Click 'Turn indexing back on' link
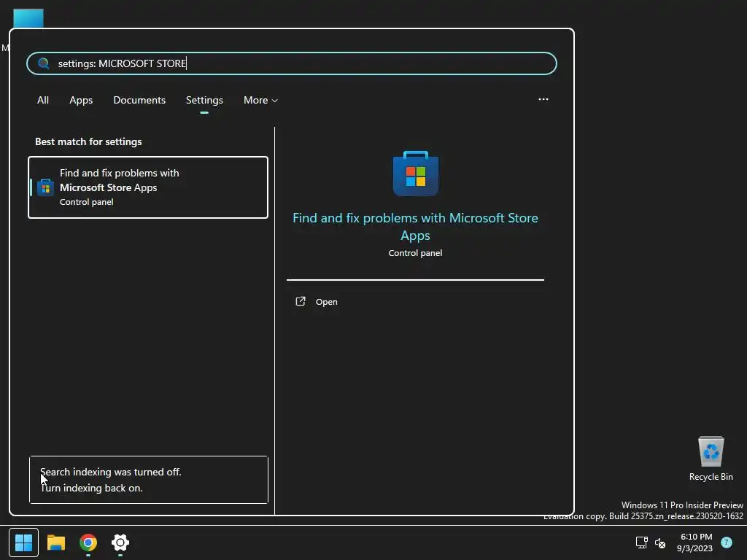Viewport: 747px width, 560px height. tap(91, 488)
